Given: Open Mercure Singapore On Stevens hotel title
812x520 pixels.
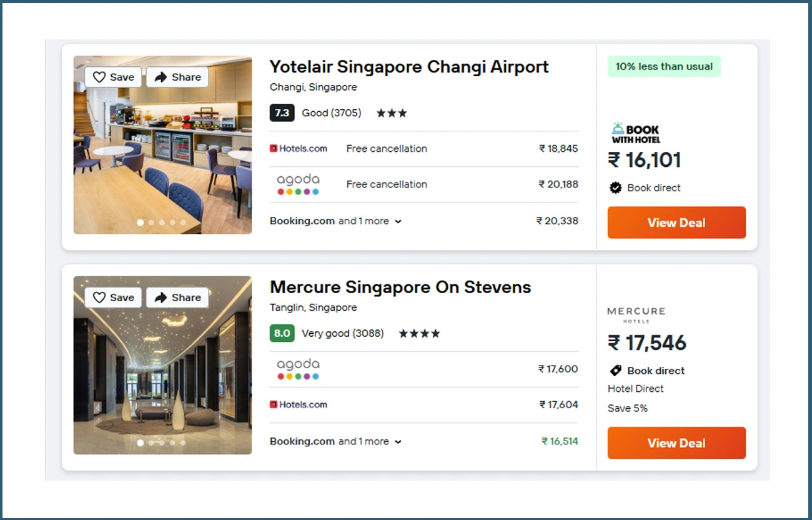Looking at the screenshot, I should 400,287.
